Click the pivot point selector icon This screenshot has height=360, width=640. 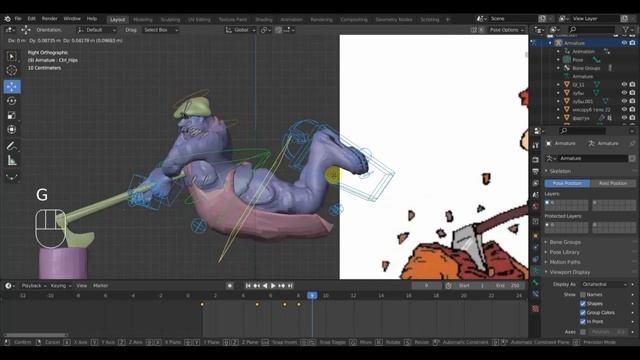coord(265,30)
